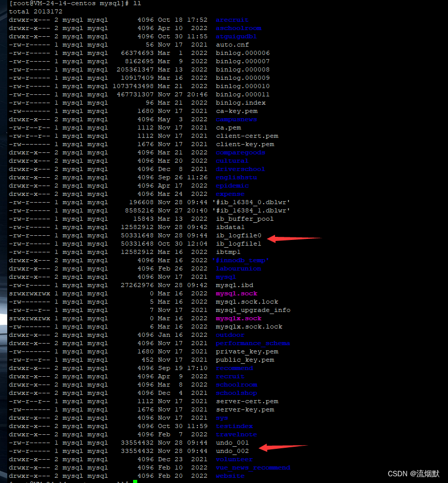Select the '#ib_16384_0.dblwr' file name
Viewport: 448px width, 483px height.
pyautogui.click(x=251, y=203)
